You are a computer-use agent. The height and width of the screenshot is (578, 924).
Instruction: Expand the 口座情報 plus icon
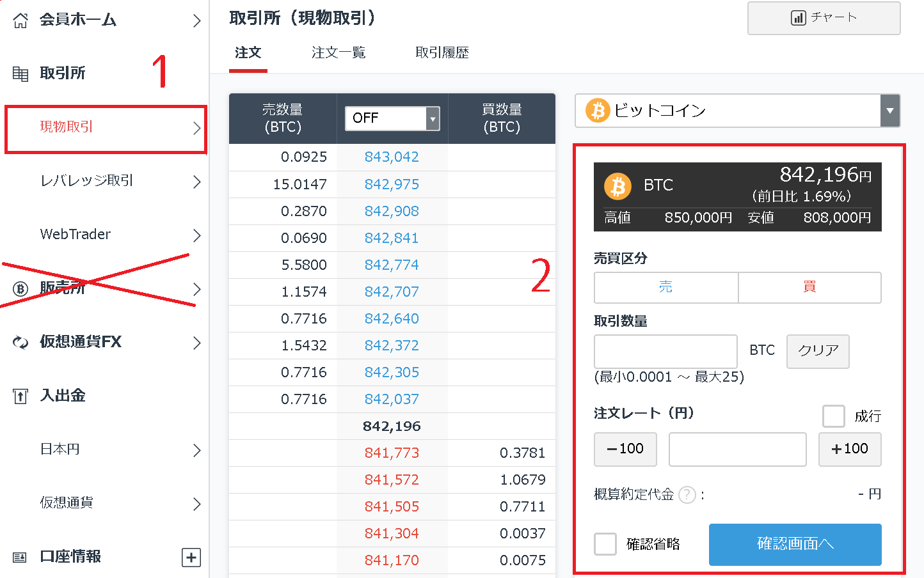click(x=191, y=558)
